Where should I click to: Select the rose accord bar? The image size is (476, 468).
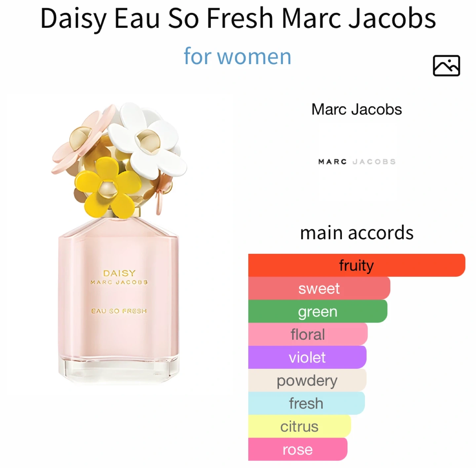[x=297, y=449]
